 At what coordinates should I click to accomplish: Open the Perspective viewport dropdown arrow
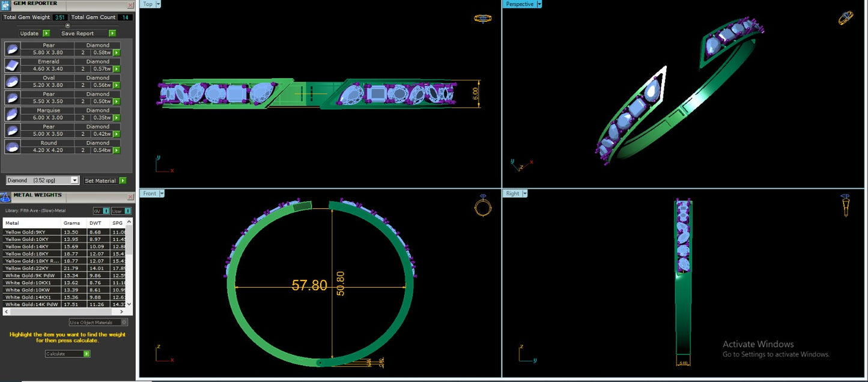tap(539, 4)
